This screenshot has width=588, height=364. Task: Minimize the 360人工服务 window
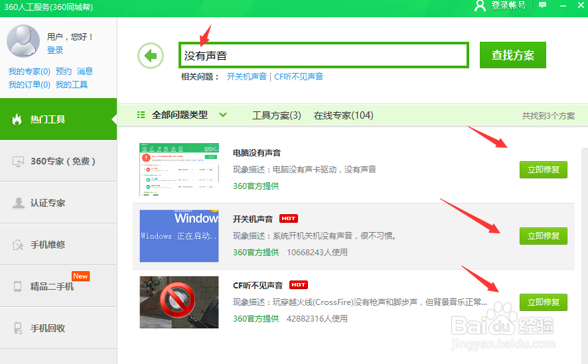[563, 5]
